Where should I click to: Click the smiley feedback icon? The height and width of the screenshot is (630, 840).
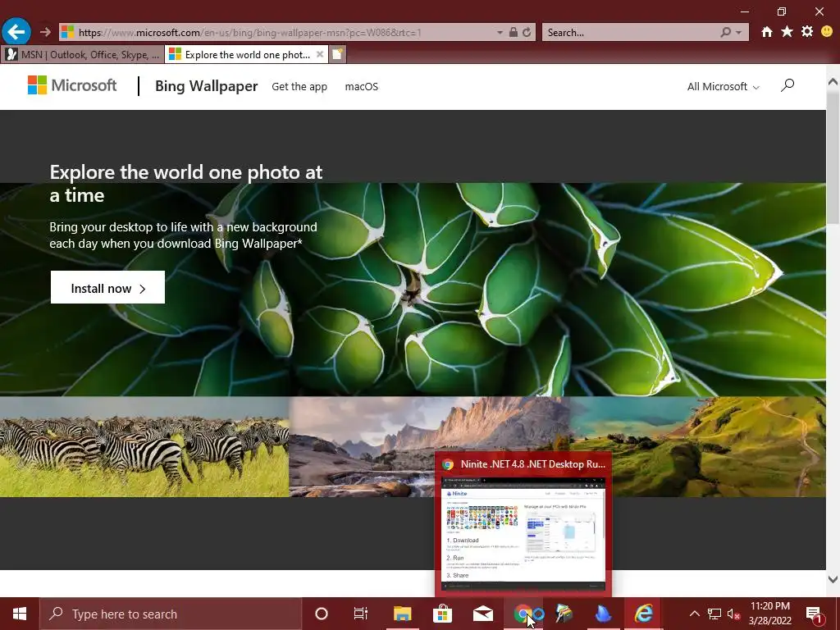[x=827, y=32]
